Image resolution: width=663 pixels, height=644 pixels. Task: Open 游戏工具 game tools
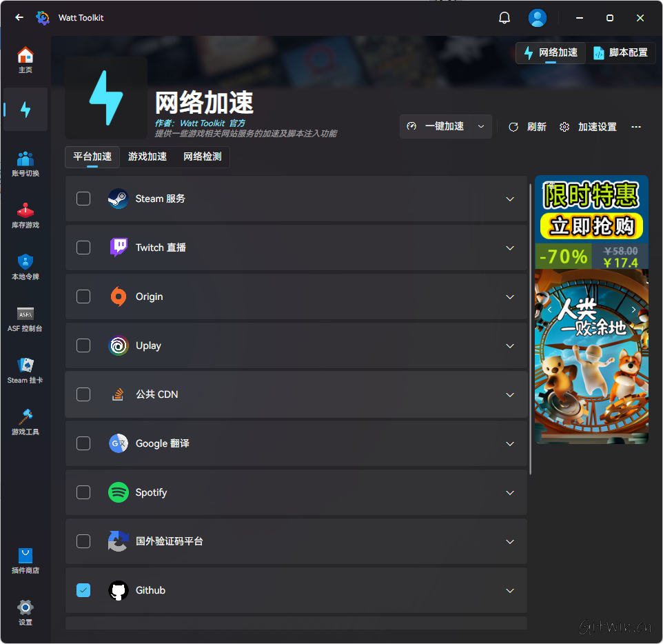(25, 422)
